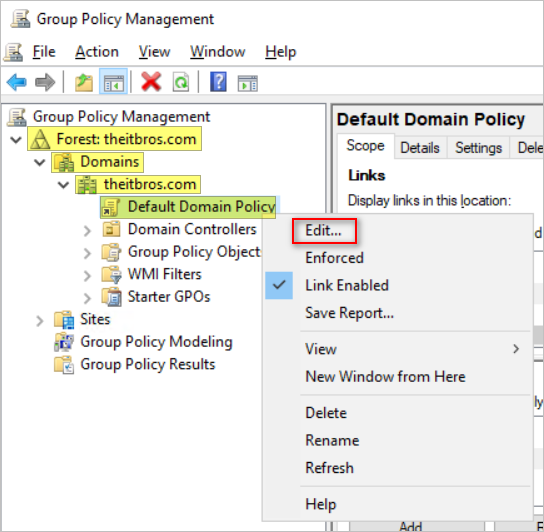Click the Forward arrow toolbar icon
544x532 pixels.
(45, 82)
